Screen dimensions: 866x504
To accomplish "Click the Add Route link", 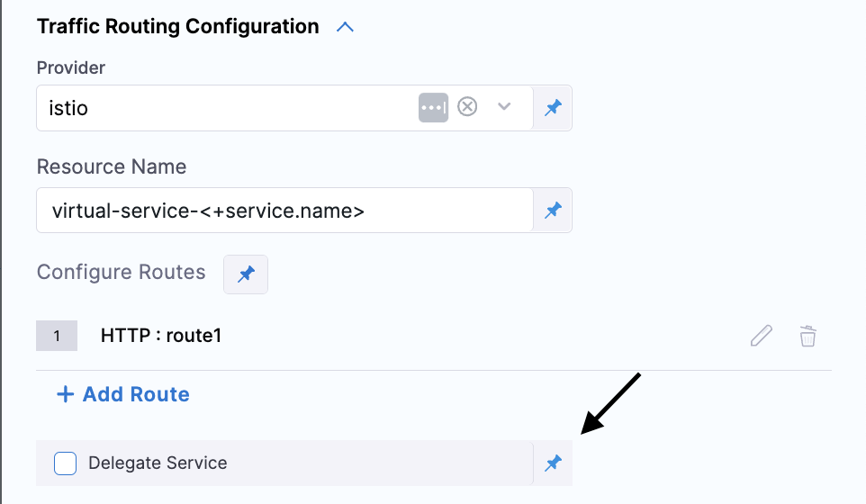I will (135, 394).
